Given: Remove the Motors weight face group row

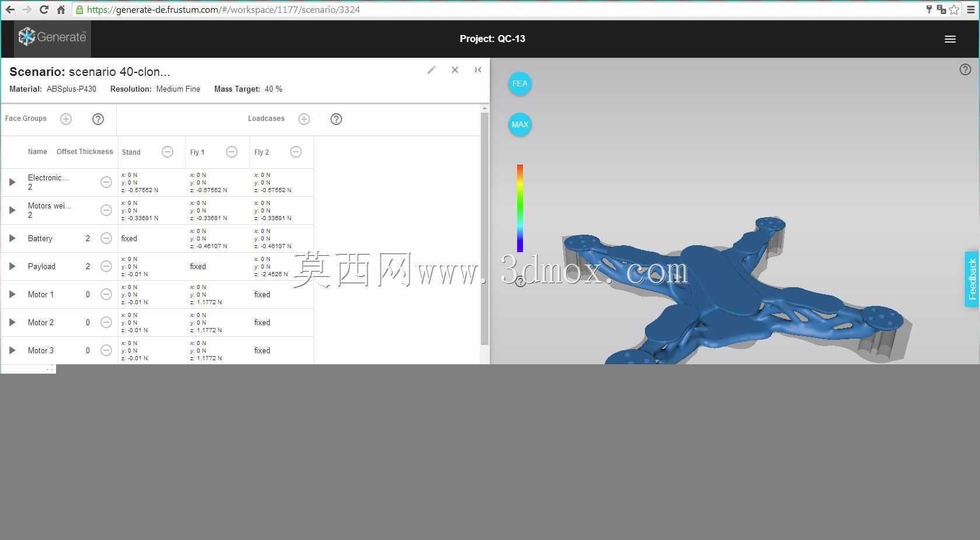Looking at the screenshot, I should click(x=106, y=210).
